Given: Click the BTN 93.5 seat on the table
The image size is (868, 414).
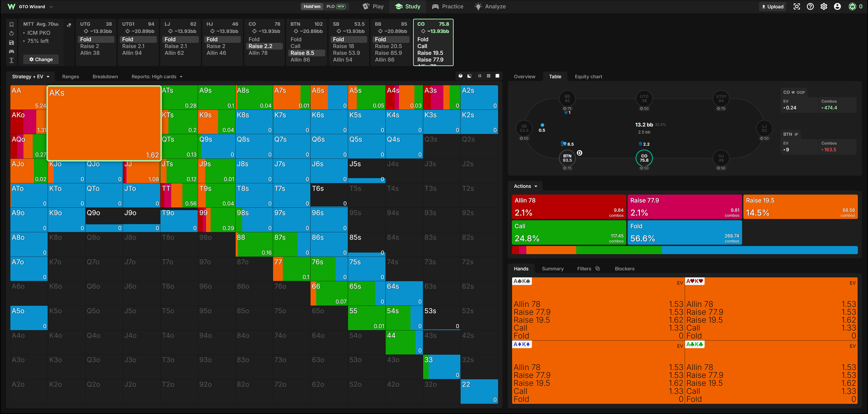Looking at the screenshot, I should tap(567, 158).
